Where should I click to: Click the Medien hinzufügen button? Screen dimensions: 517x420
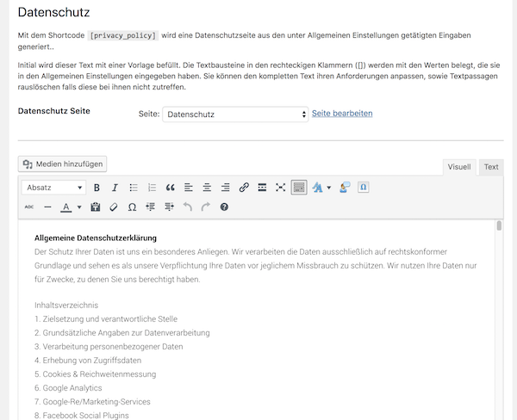(x=64, y=164)
